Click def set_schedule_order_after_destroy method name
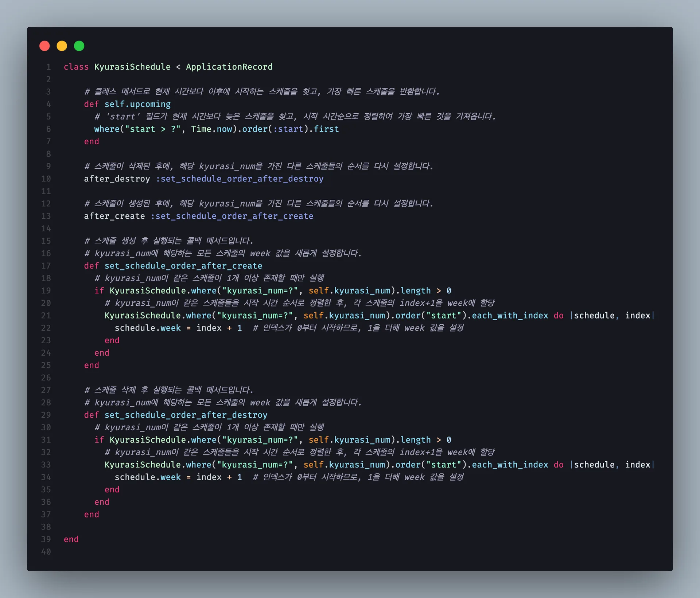 click(x=186, y=415)
